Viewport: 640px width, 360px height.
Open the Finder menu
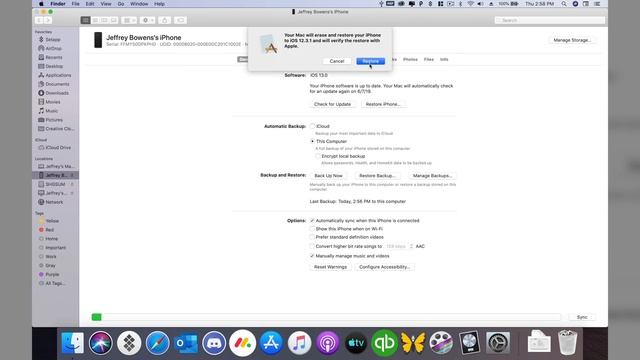coord(58,4)
